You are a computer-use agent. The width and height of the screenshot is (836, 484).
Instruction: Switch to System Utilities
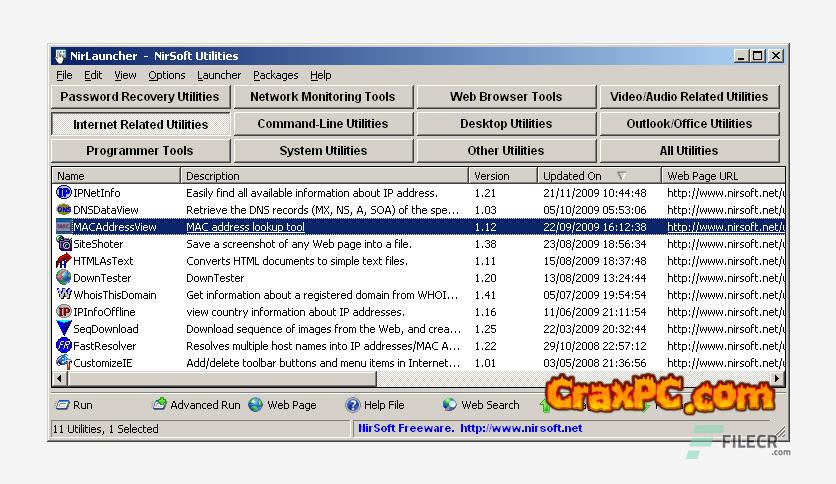pyautogui.click(x=323, y=151)
